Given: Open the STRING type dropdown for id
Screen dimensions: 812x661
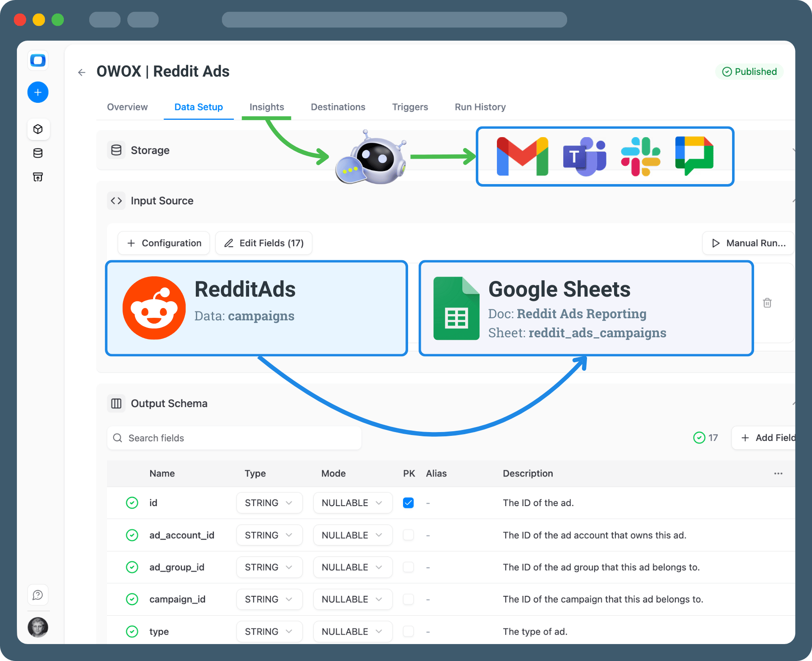Looking at the screenshot, I should coord(269,503).
